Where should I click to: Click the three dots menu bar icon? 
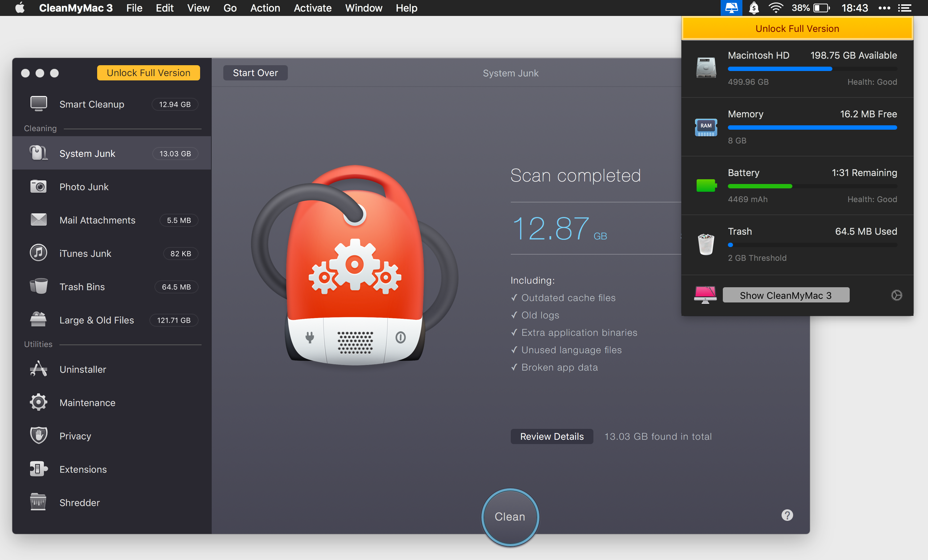[x=884, y=8]
